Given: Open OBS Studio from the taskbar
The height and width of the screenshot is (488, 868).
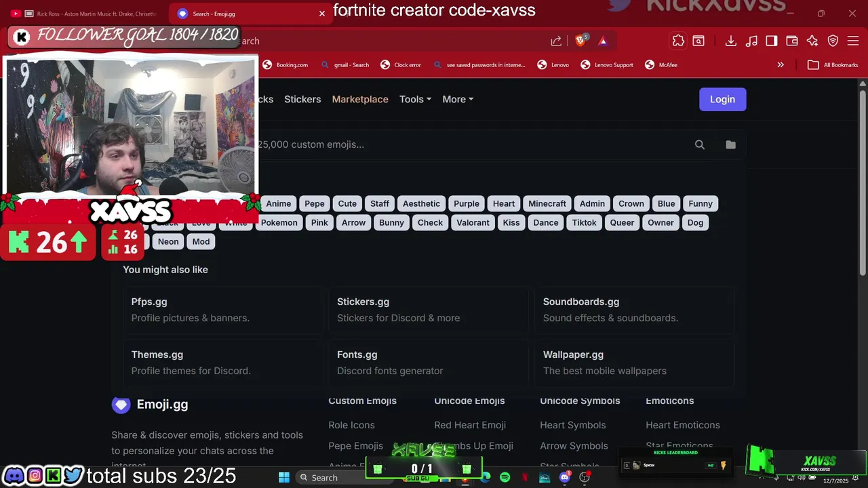Looking at the screenshot, I should point(585,477).
